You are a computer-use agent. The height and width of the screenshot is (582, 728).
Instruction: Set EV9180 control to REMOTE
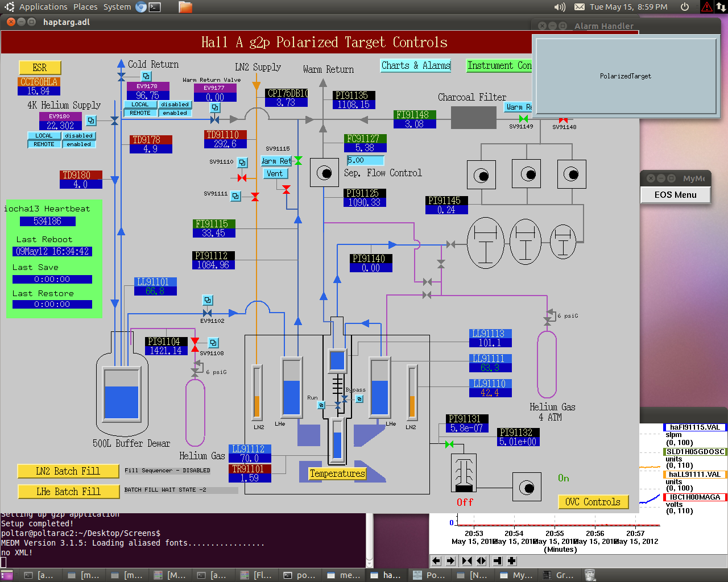click(44, 144)
